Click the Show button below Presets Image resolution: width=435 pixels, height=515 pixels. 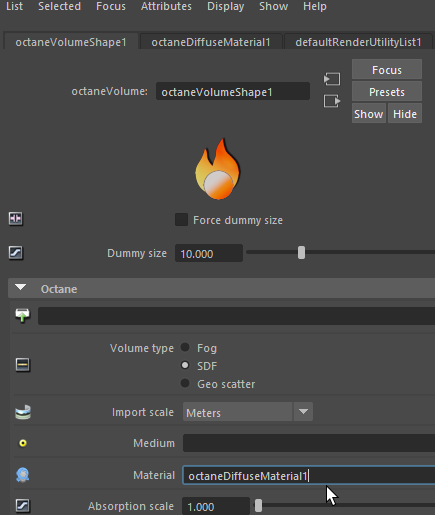tap(369, 114)
